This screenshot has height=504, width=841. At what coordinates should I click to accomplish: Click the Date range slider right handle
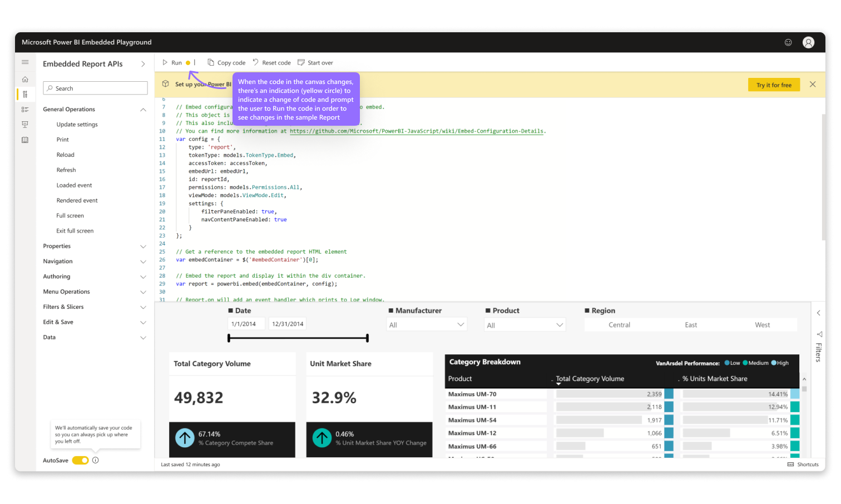[368, 338]
